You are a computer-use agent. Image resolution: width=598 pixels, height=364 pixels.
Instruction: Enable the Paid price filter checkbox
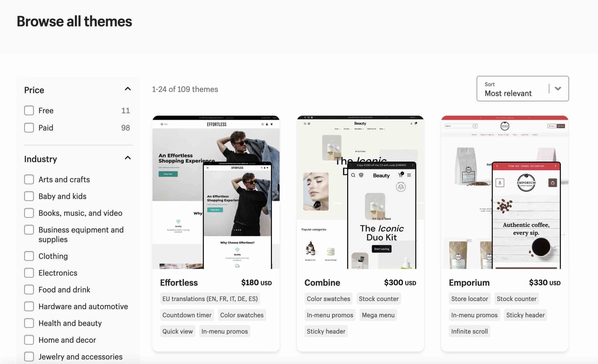[29, 127]
